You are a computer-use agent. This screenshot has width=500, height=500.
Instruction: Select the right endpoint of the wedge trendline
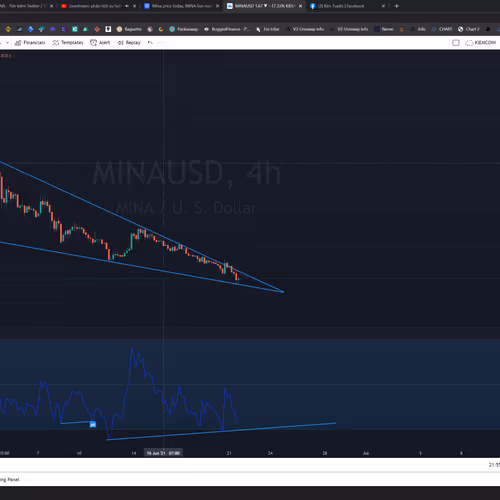[x=283, y=292]
